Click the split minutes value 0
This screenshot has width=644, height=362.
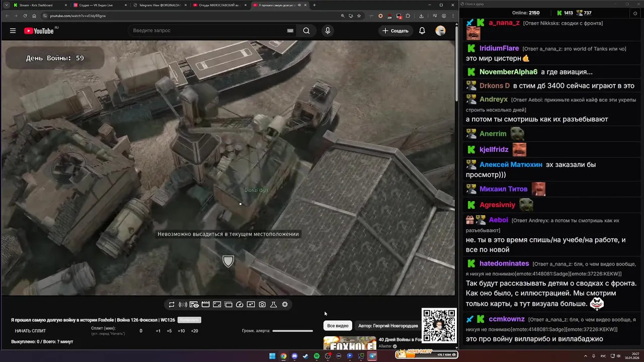click(141, 331)
